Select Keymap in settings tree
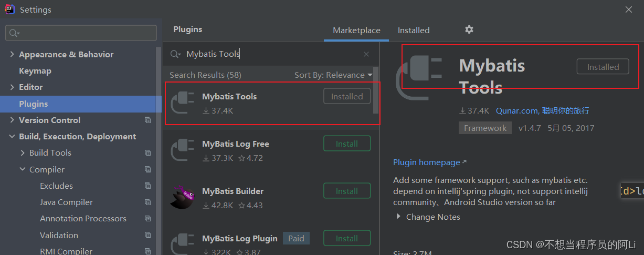This screenshot has width=644, height=255. pyautogui.click(x=35, y=70)
